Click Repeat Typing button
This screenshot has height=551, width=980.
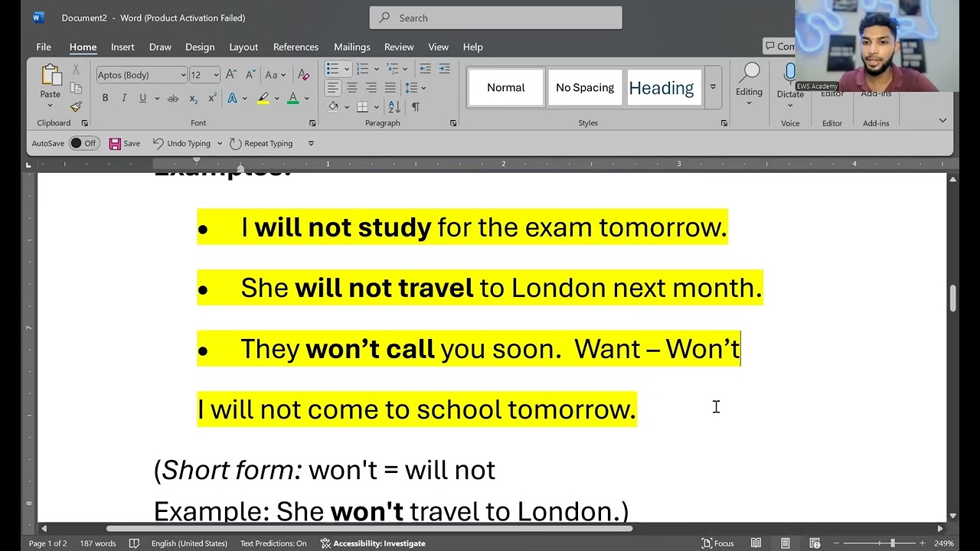pyautogui.click(x=261, y=143)
